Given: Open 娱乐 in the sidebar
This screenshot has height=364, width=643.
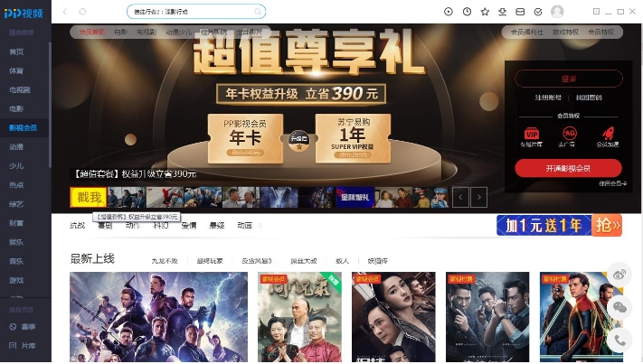Looking at the screenshot, I should point(16,242).
